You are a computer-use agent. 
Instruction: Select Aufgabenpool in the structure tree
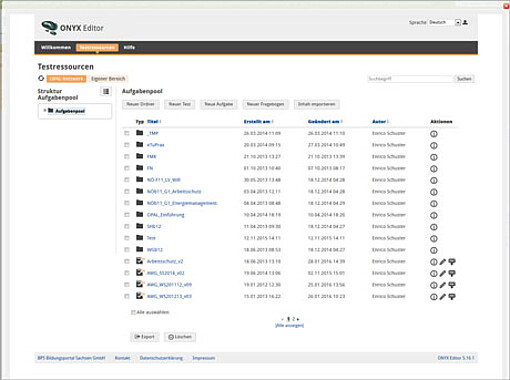click(x=70, y=111)
